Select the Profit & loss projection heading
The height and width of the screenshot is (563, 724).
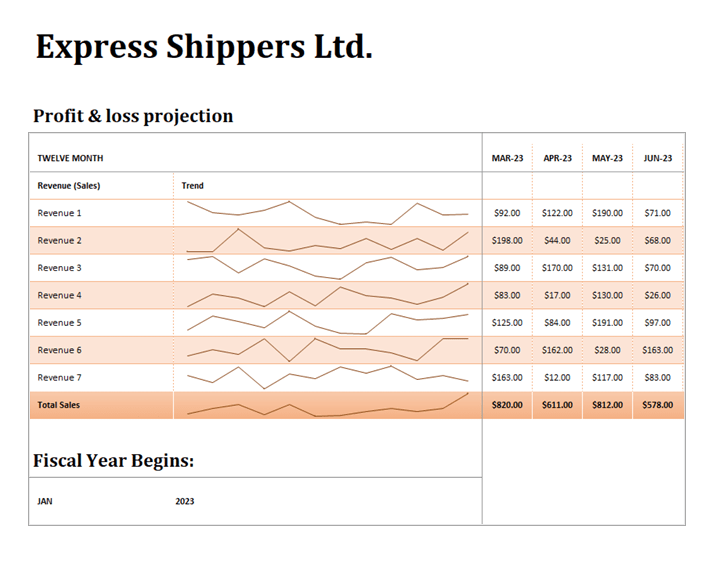point(133,116)
